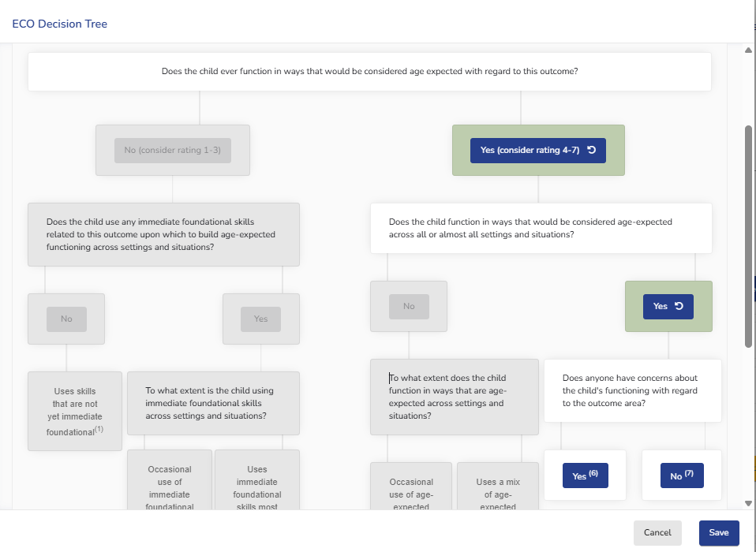Click the grayed Yes under foundational skills question

tap(260, 319)
